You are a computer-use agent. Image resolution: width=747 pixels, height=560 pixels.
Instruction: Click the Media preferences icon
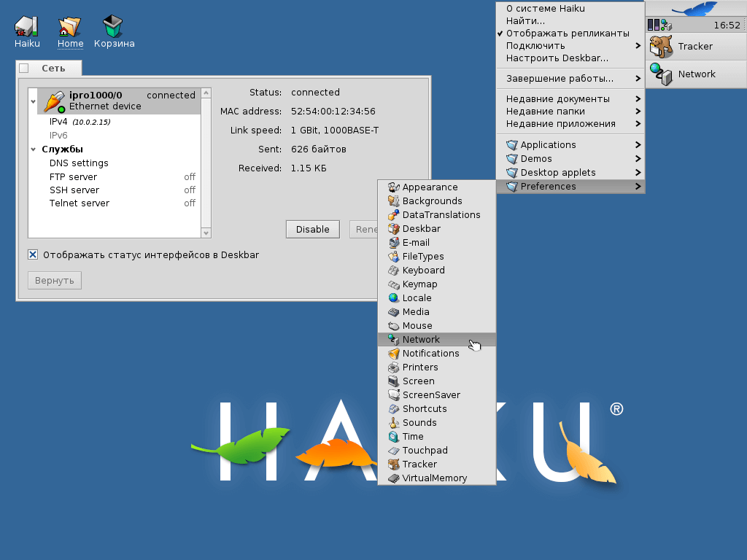click(x=393, y=312)
